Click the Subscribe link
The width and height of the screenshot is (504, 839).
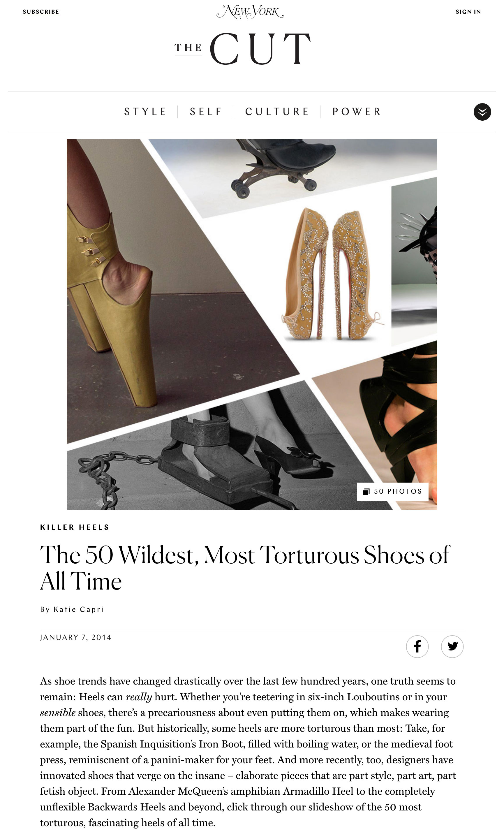41,12
